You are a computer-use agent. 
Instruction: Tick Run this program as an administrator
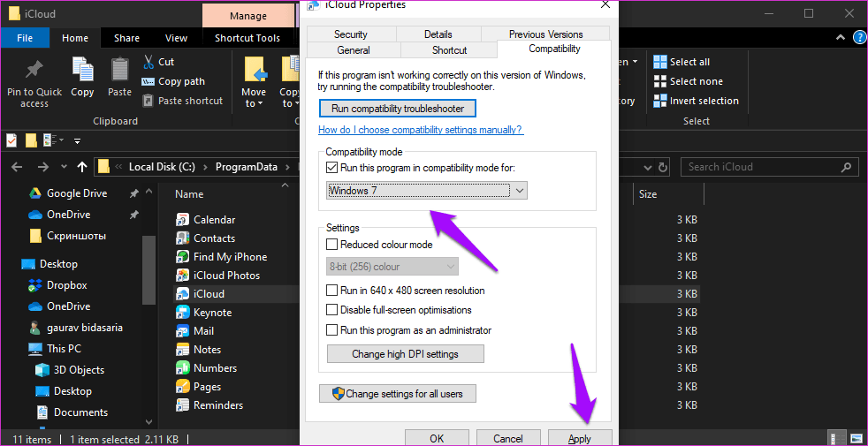[x=331, y=330]
